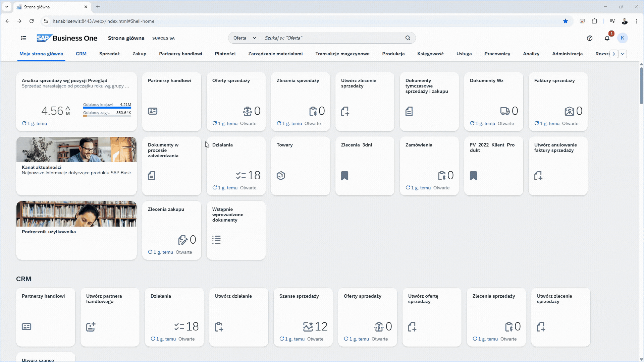644x362 pixels.
Task: Open Chrome extensions puzzle icon
Action: click(595, 21)
